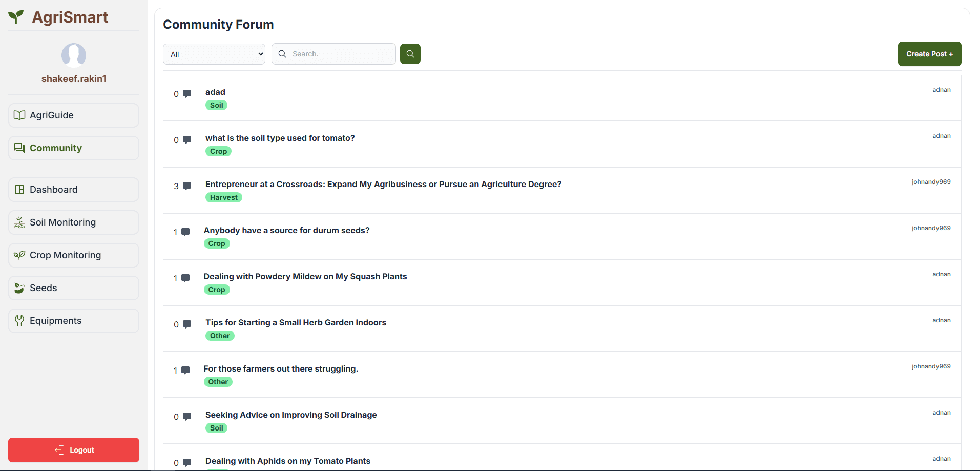Click the green search magnifier button
This screenshot has height=471, width=980.
[x=410, y=54]
